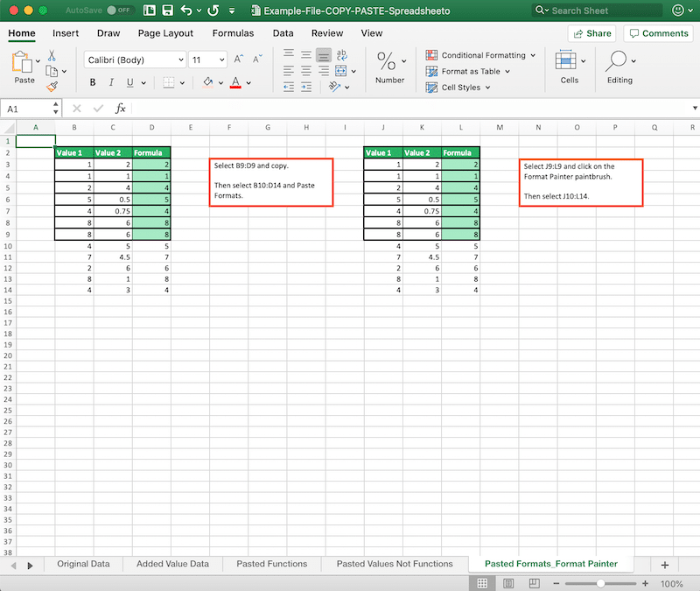Switch to Page Break Preview icon
This screenshot has height=591, width=700.
[x=535, y=583]
